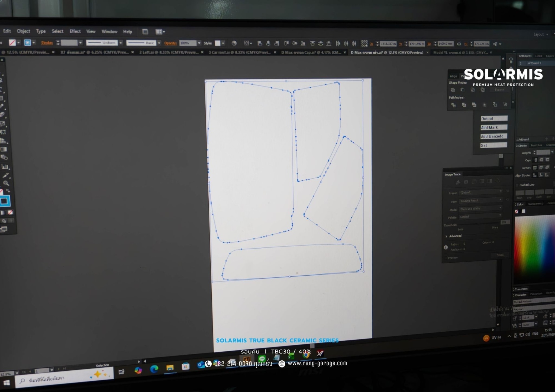Click the Outline pathfinder icon

(x=495, y=104)
